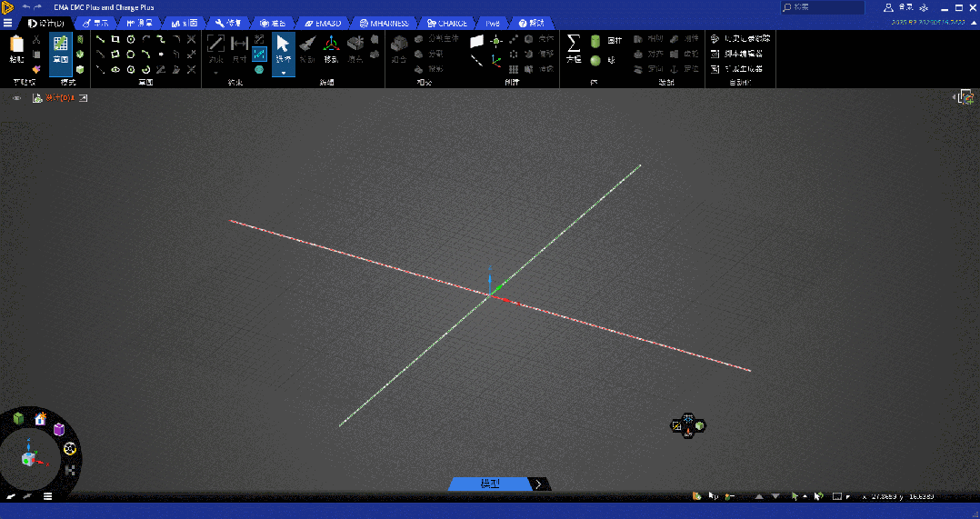
Task: Expand the Select tool dropdown arrow
Action: pyautogui.click(x=283, y=73)
